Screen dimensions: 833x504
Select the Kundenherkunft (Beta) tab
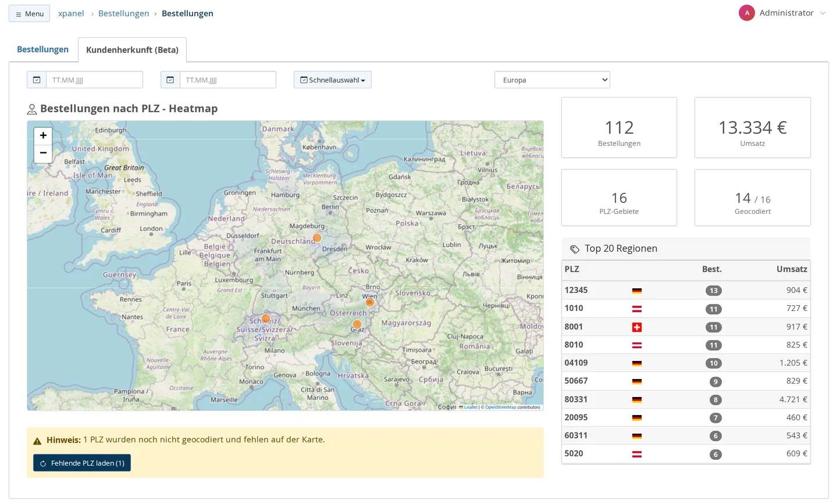(132, 50)
